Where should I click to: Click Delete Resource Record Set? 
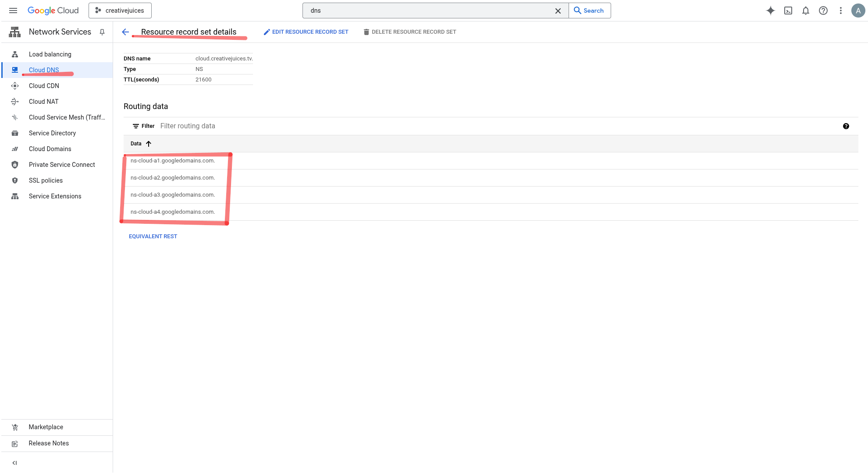point(410,32)
